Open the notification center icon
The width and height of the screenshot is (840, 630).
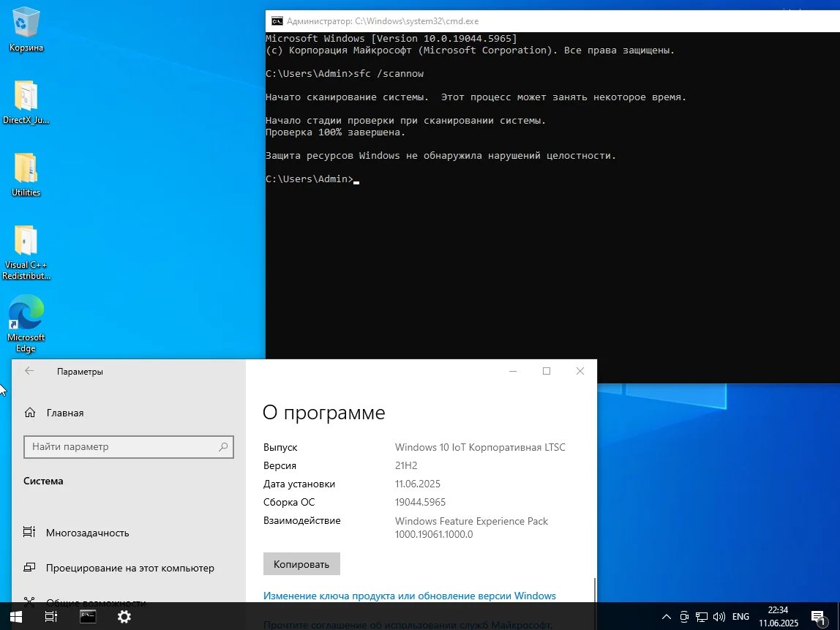[x=819, y=618]
